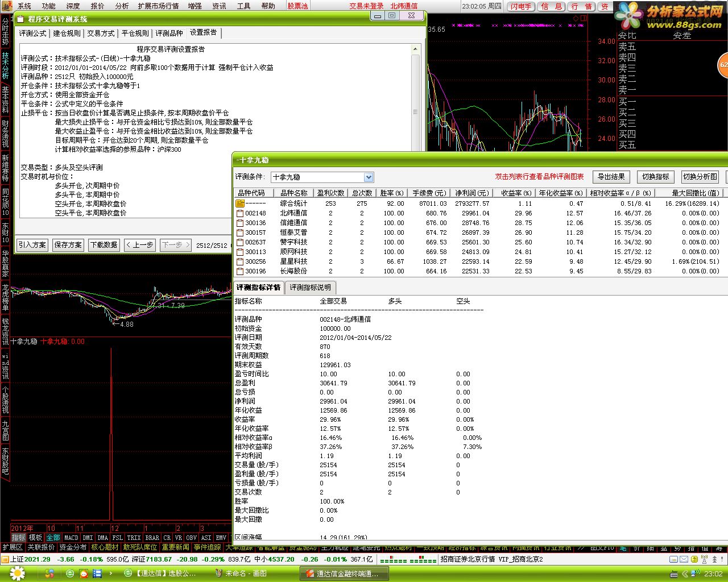Click the stock icon beside 300157 恒泰艾普
This screenshot has height=582, width=728.
pos(240,232)
